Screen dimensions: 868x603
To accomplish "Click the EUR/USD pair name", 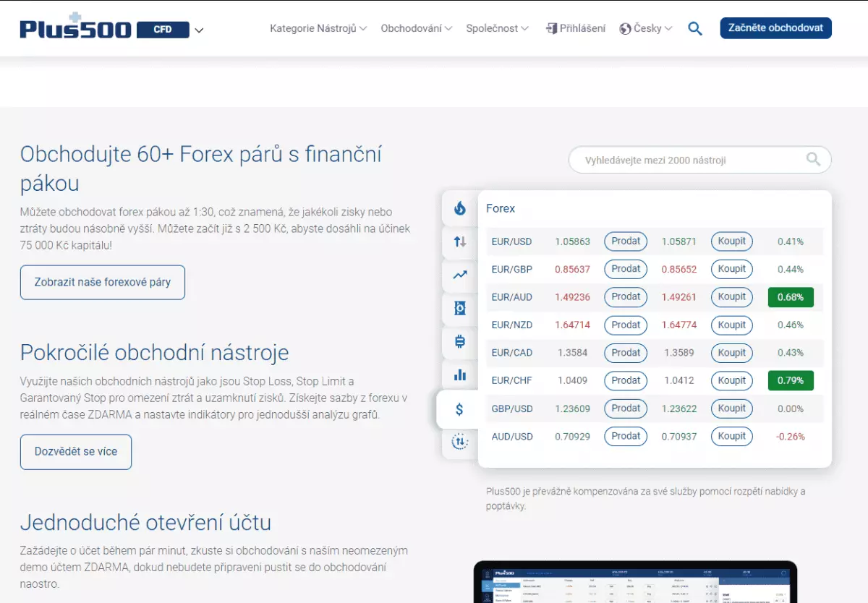I will 511,241.
